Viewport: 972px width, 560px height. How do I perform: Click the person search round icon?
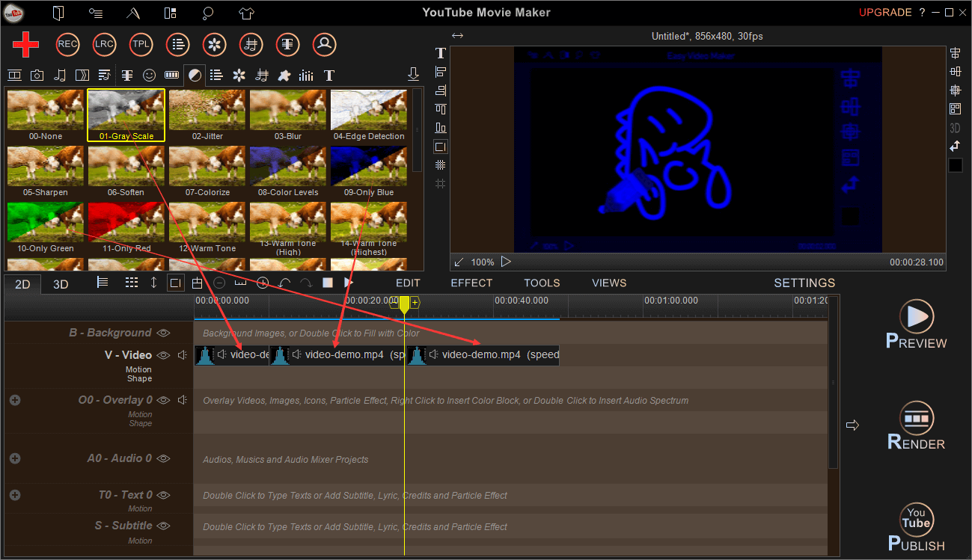pos(324,45)
